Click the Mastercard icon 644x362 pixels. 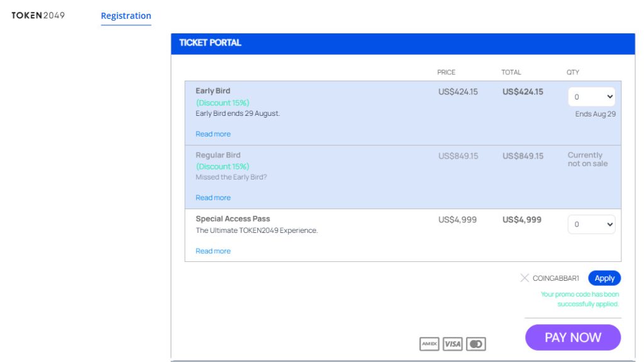[x=476, y=344]
